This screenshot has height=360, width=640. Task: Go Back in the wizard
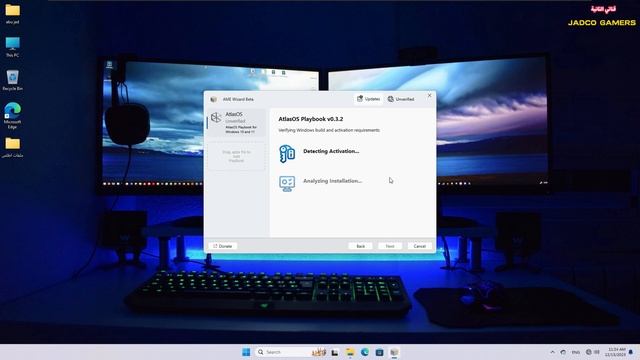[360, 246]
